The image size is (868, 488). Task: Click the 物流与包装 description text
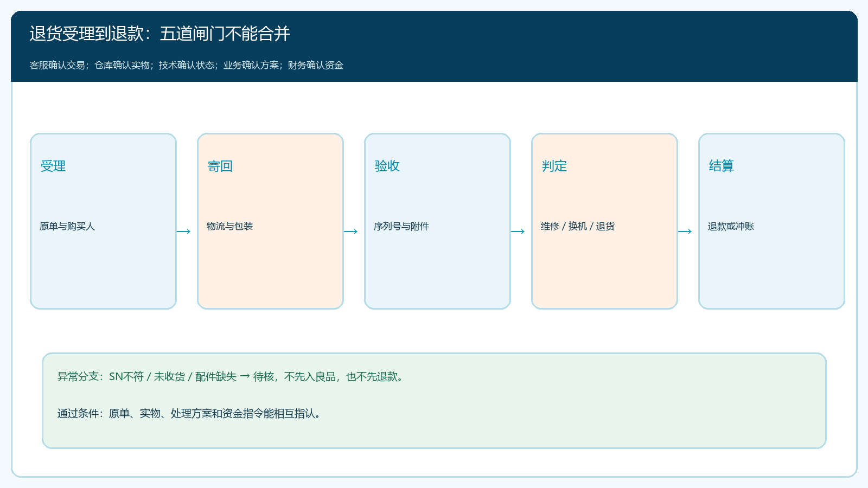coord(230,226)
